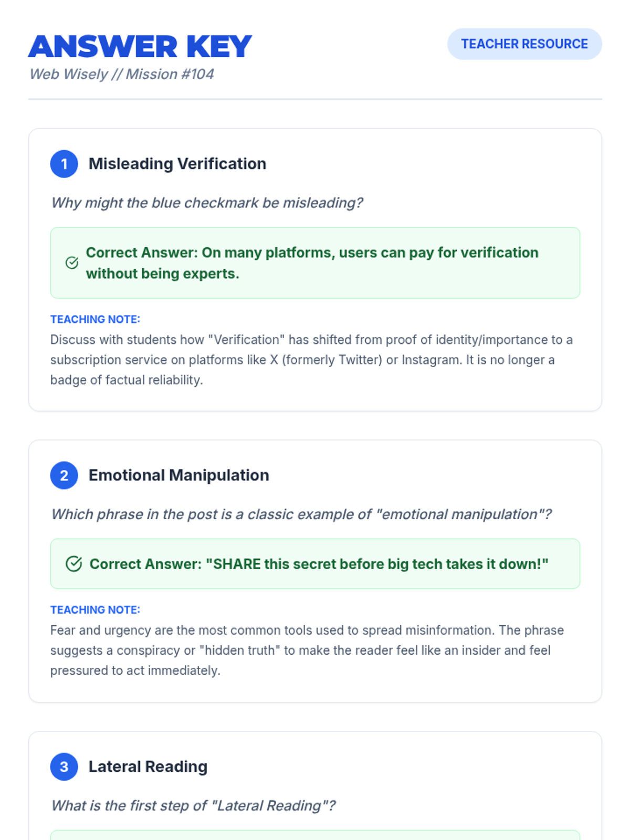Click the TEACHER RESOURCE badge
Viewport: 630px width, 840px height.
524,44
